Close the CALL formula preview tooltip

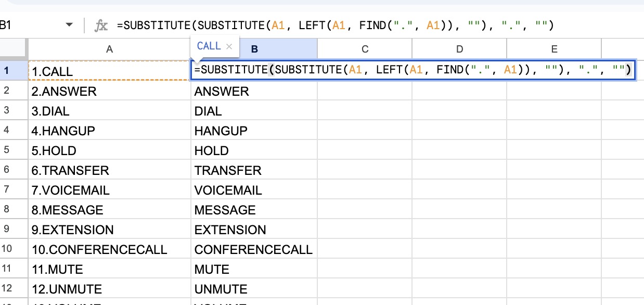pyautogui.click(x=229, y=46)
